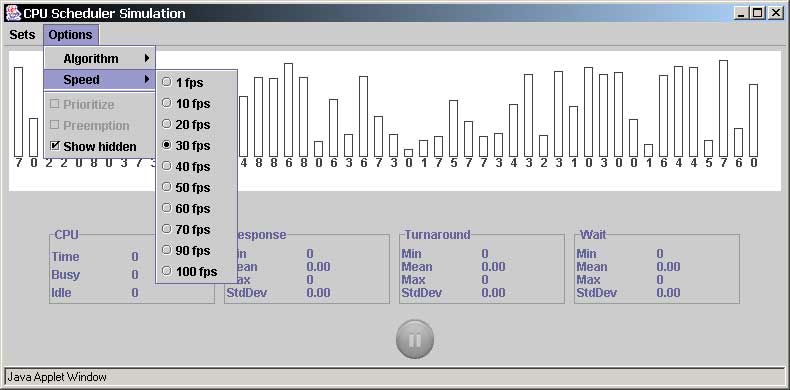
Task: Click the Idle label in CPU panel
Action: tap(61, 293)
